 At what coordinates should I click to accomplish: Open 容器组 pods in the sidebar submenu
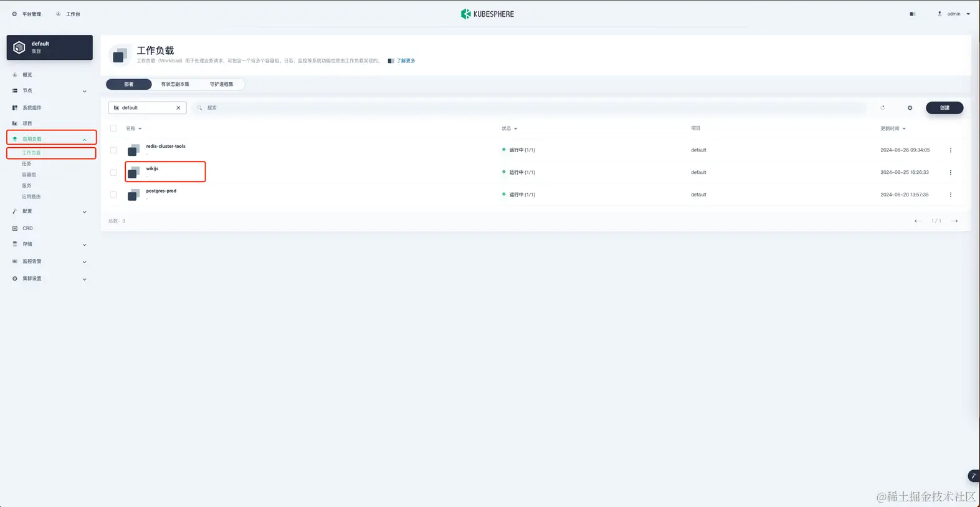[x=29, y=175]
